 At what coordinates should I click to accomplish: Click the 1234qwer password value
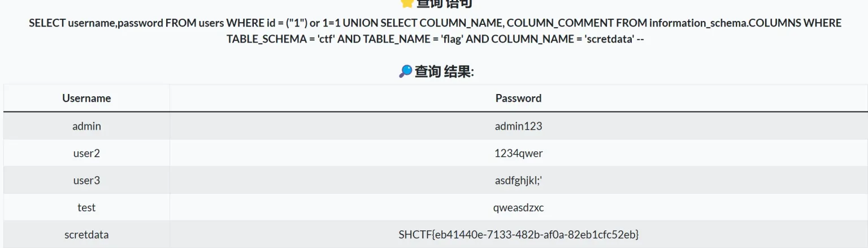point(518,153)
